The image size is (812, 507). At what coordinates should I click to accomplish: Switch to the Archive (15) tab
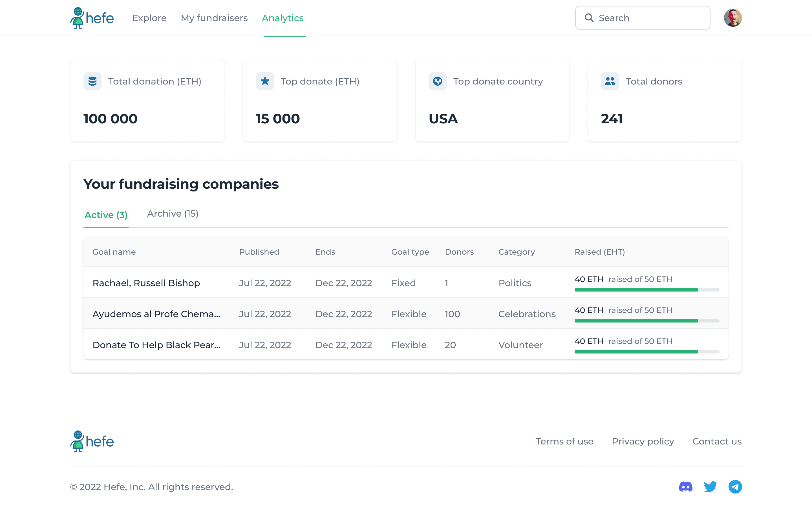click(173, 214)
